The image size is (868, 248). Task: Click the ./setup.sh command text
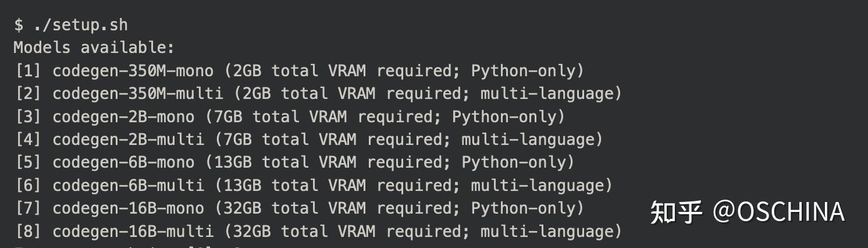coord(80,25)
